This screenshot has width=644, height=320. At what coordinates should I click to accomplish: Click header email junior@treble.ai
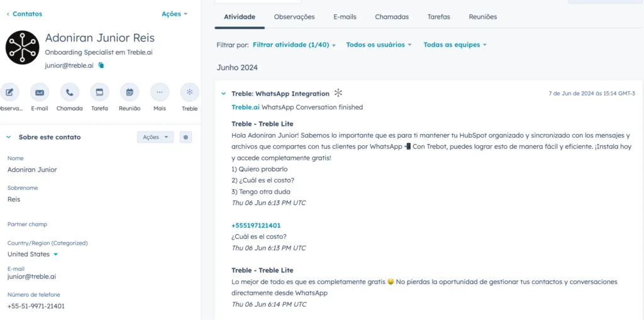69,65
